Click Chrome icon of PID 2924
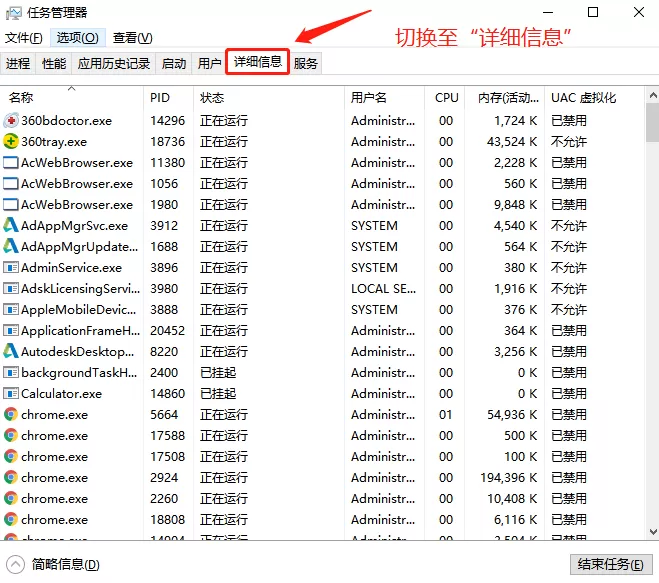Viewport: 659px width, 583px height. pos(11,477)
